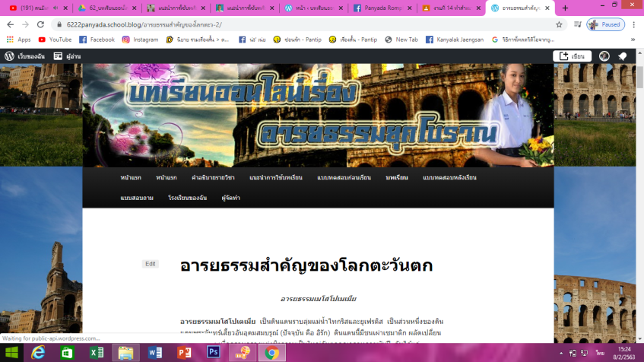Open the user avatar in WordPress admin bar

coord(604,56)
